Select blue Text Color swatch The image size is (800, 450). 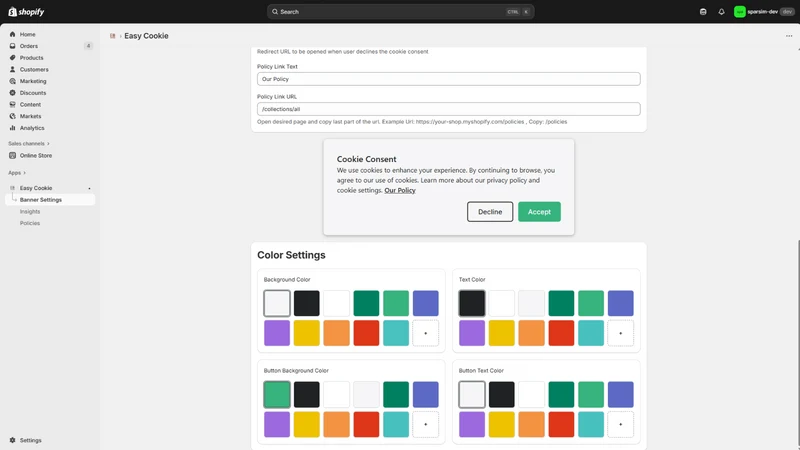click(620, 303)
